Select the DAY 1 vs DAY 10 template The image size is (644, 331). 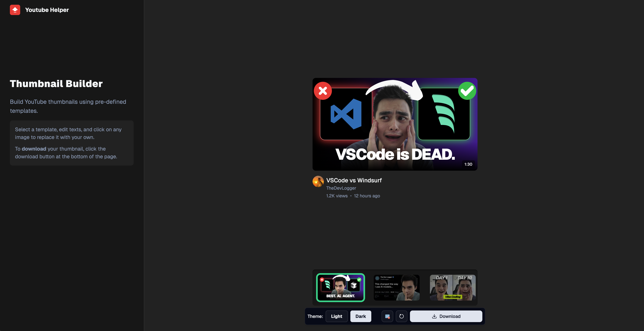452,288
